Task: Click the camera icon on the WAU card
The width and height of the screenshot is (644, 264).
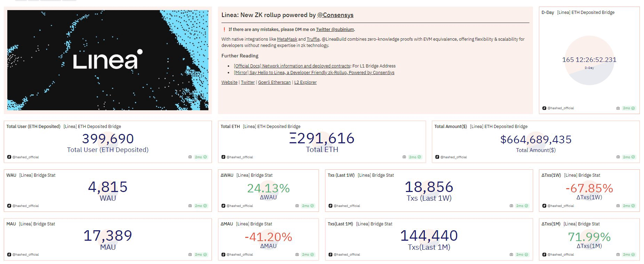Action: (x=190, y=206)
